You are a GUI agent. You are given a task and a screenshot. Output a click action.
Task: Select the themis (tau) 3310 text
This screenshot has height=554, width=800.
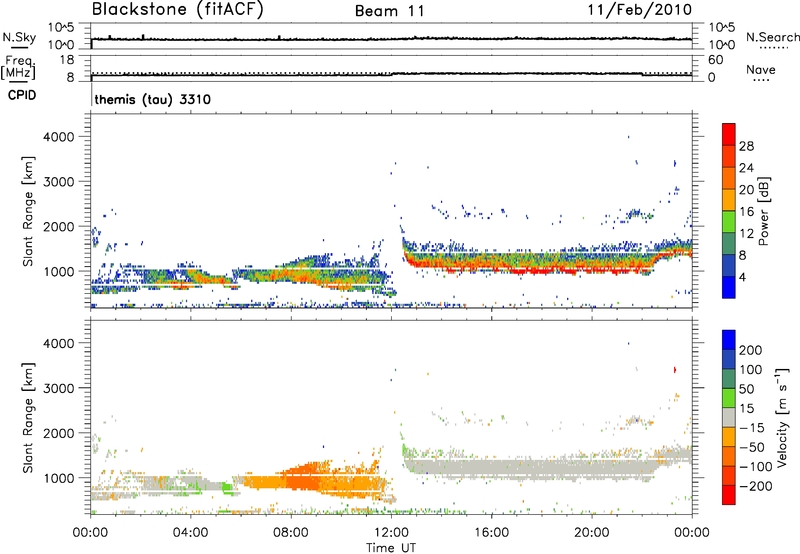(x=153, y=99)
